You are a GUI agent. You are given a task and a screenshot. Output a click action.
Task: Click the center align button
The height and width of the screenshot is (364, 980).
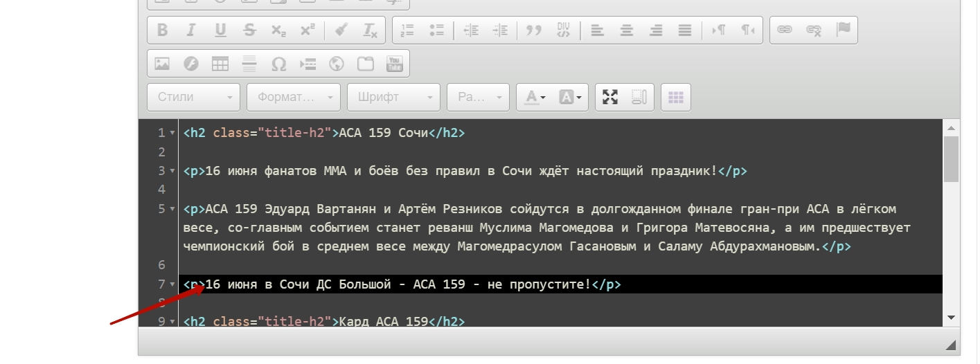626,30
